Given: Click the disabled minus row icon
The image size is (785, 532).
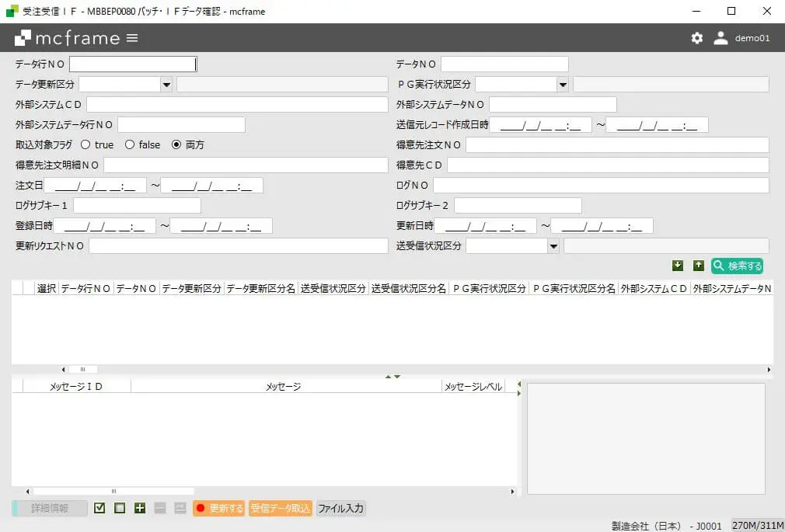Looking at the screenshot, I should (160, 508).
